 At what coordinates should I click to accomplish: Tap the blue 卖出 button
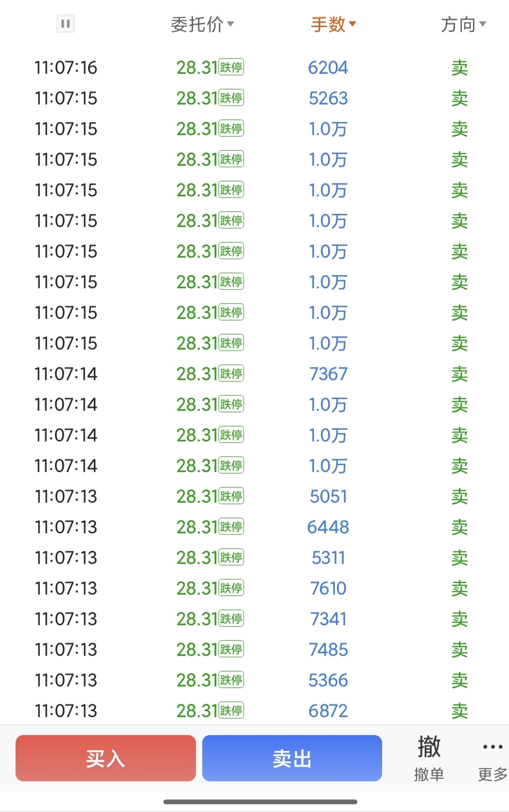tap(292, 758)
